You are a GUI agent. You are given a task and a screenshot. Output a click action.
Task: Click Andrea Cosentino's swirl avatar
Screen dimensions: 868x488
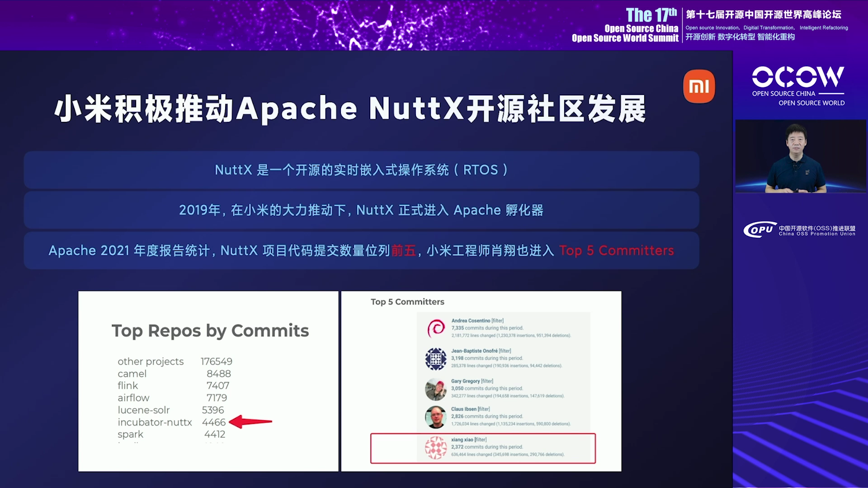436,328
